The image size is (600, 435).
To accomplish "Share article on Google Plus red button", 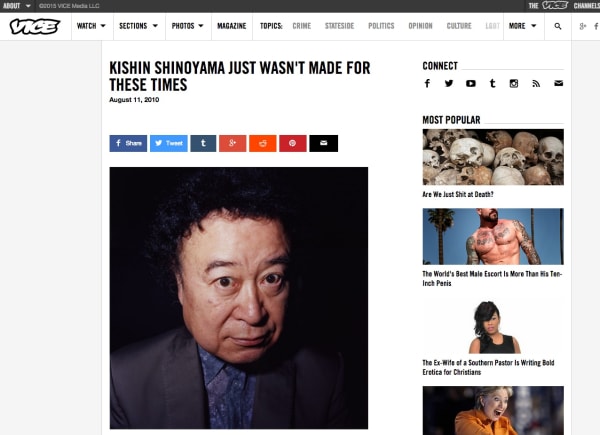I will [233, 143].
